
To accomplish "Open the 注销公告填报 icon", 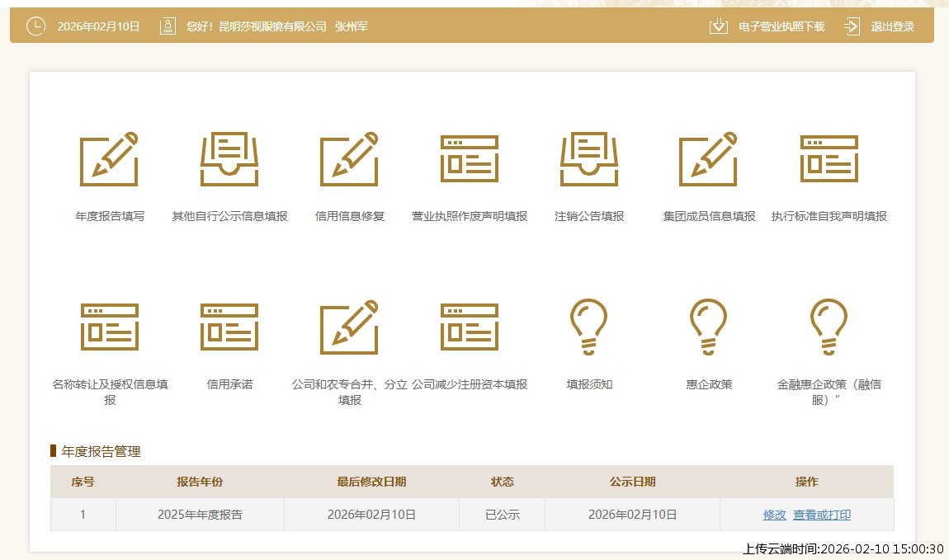I will point(589,159).
